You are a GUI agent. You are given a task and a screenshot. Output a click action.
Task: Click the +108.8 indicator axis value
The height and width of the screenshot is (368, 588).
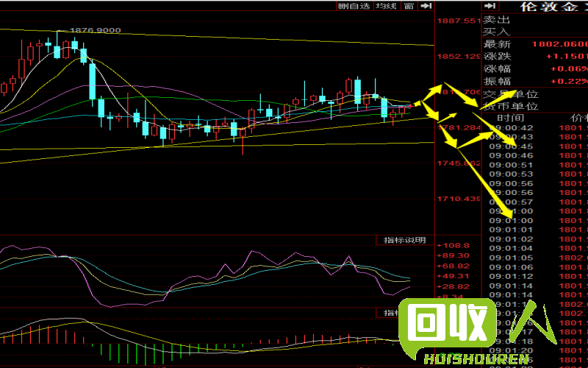tap(453, 246)
